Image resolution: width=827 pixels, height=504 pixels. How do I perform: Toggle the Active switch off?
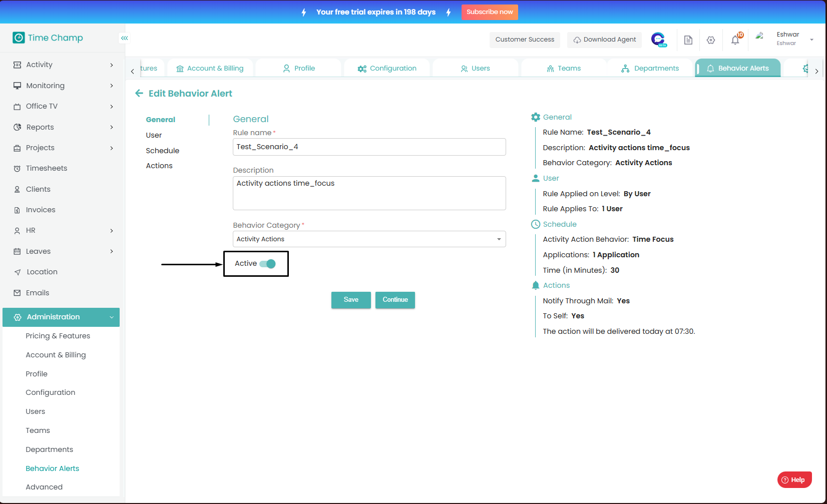point(268,264)
